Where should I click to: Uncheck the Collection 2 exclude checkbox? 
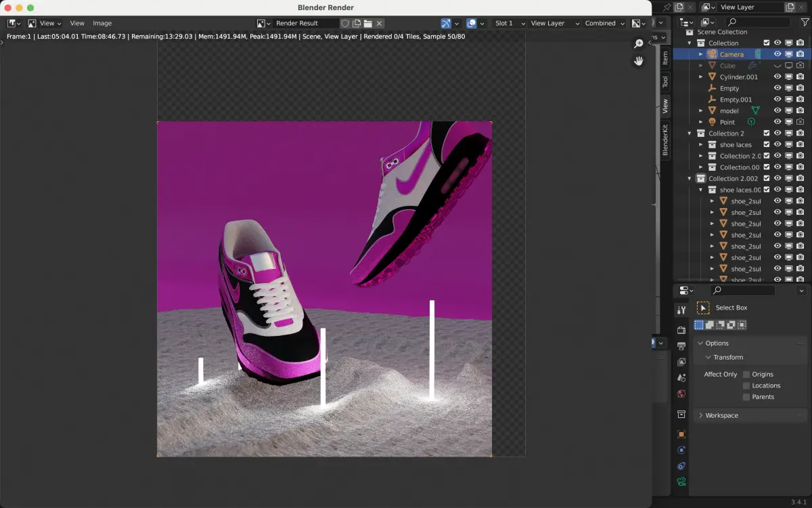(767, 133)
